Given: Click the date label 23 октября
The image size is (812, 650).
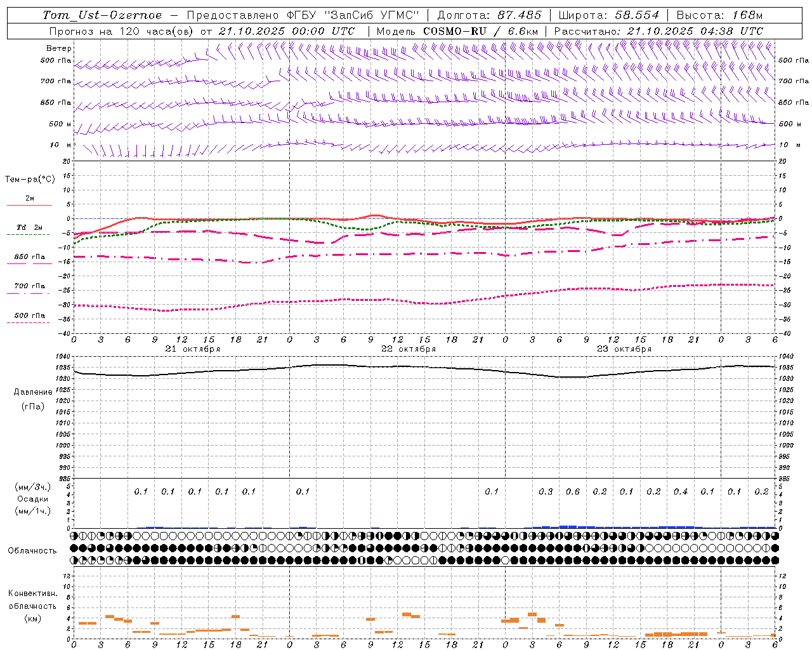Looking at the screenshot, I should [x=624, y=349].
